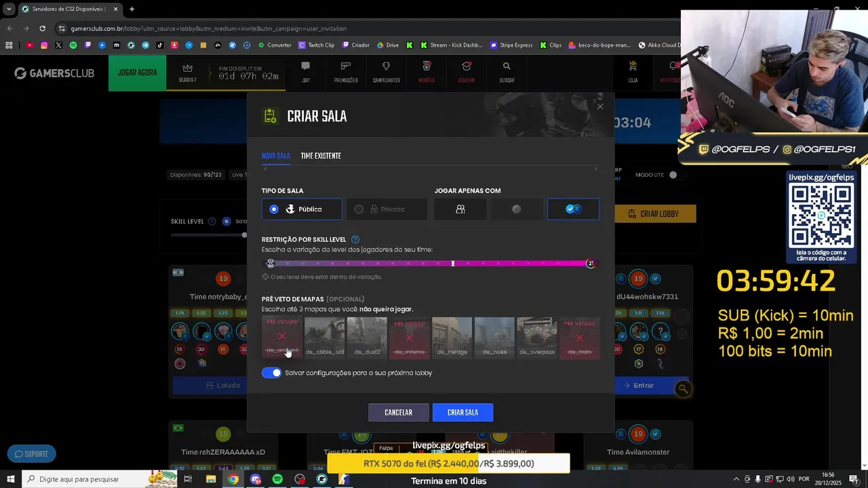Open the beco-do-bope bookmark
Screen dimensions: 868x488
pyautogui.click(x=600, y=45)
